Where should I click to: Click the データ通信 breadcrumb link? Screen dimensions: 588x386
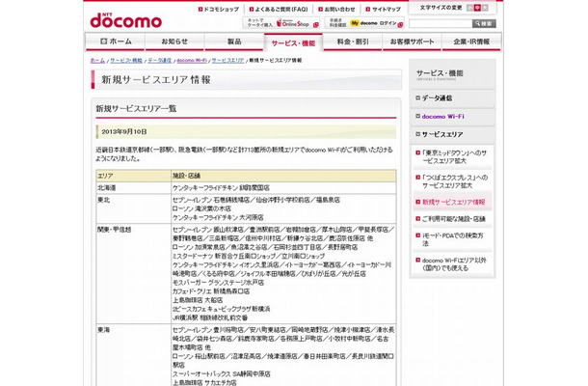(160, 61)
